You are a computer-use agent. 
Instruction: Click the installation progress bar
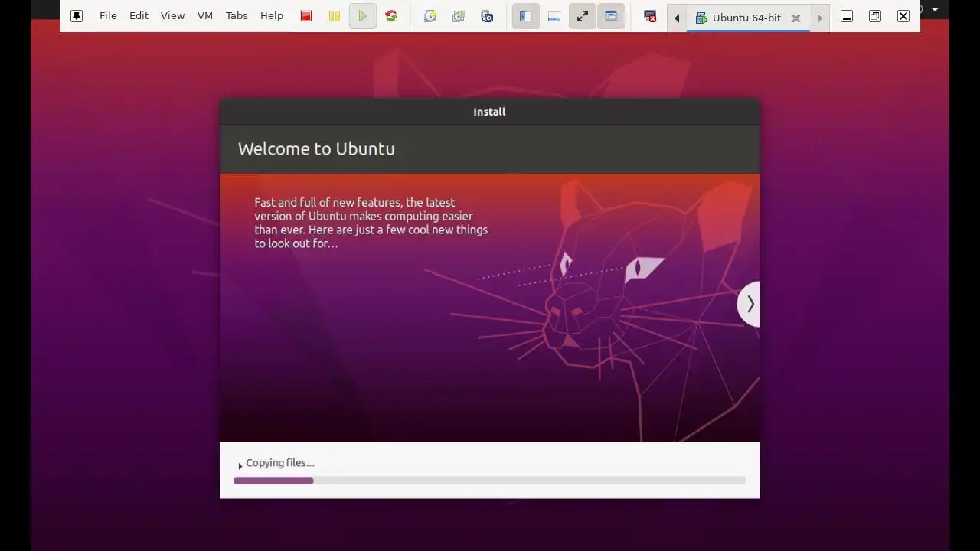tap(489, 481)
